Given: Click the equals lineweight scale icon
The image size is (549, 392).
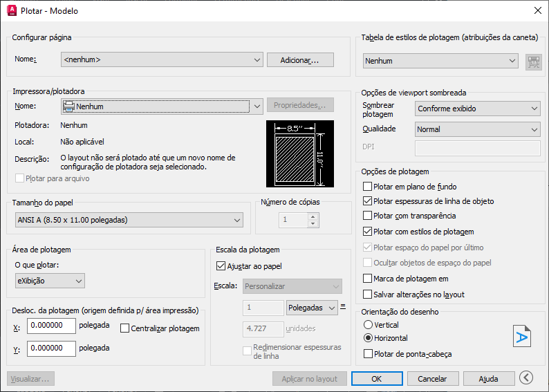Looking at the screenshot, I should point(343,306).
